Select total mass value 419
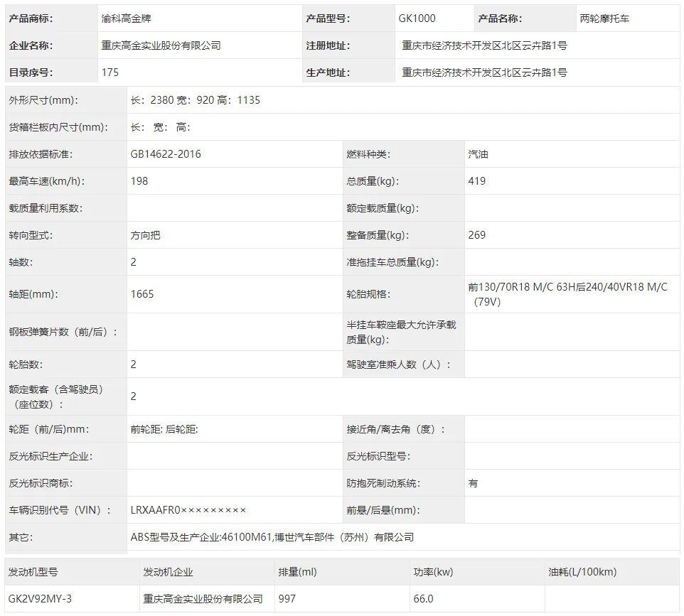Viewport: 684px width, 616px height. [477, 181]
